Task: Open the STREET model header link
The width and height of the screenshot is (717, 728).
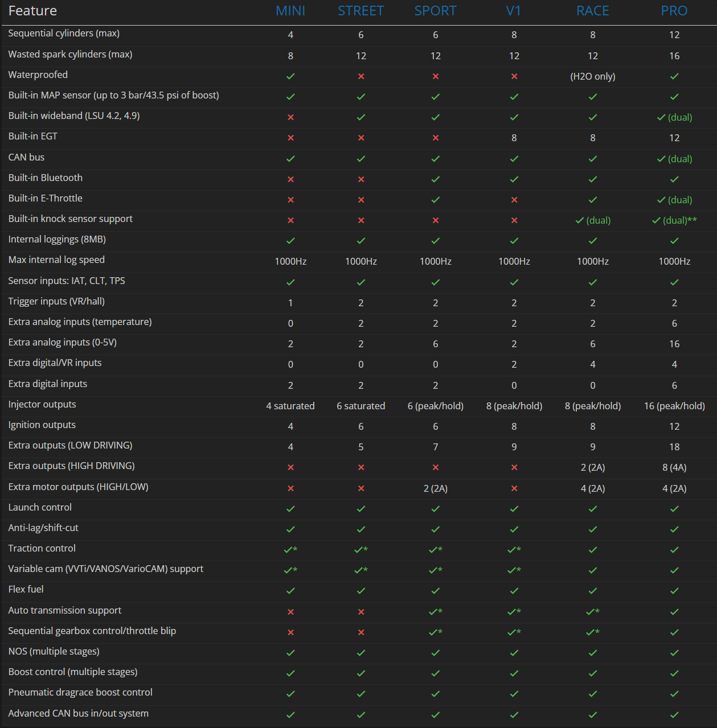Action: [x=360, y=11]
